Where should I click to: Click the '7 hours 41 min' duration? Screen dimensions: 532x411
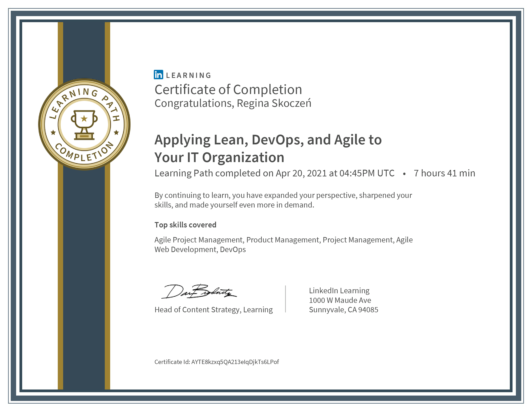coord(444,173)
